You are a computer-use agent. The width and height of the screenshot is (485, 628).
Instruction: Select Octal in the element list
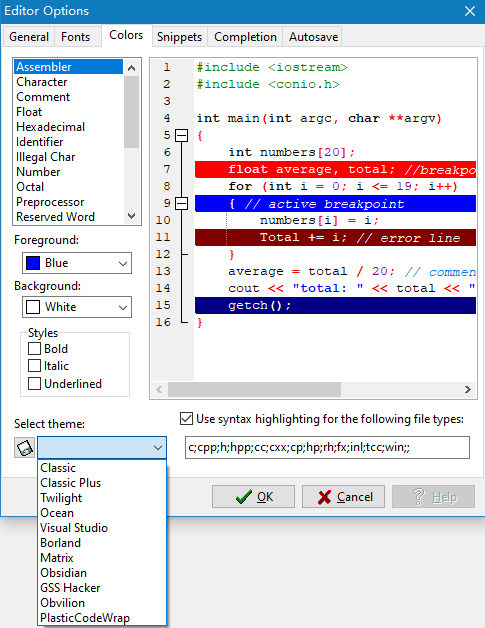[x=68, y=187]
